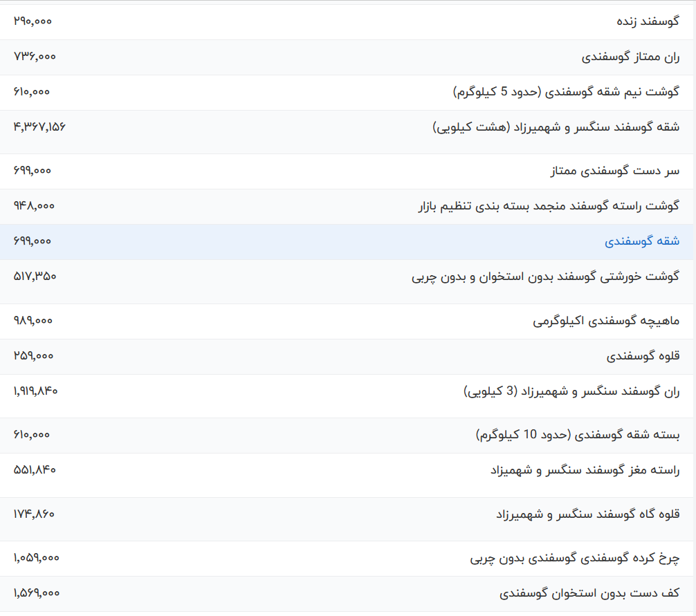
Task: Click 'کف دست بدون استخوان گوسفندی'
Action: point(589,593)
